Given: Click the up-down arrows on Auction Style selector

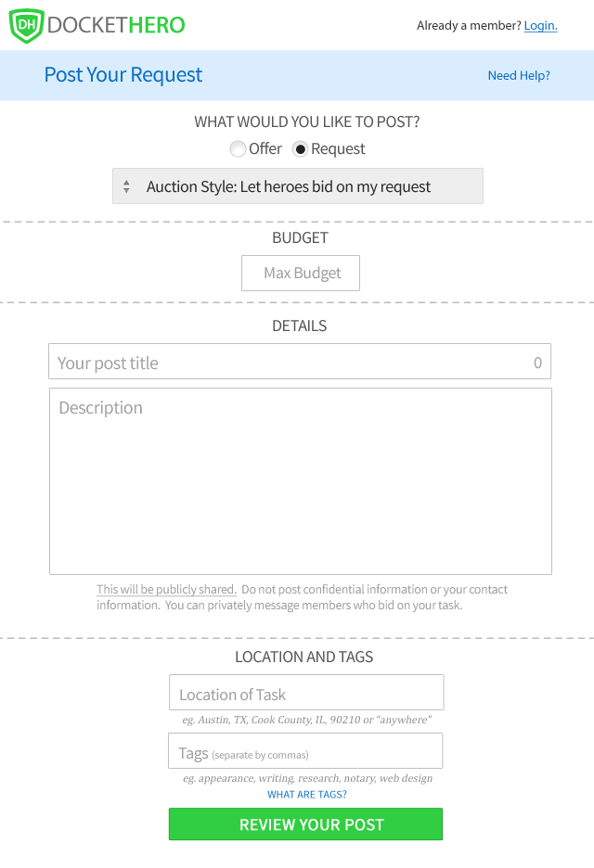Looking at the screenshot, I should pyautogui.click(x=126, y=186).
